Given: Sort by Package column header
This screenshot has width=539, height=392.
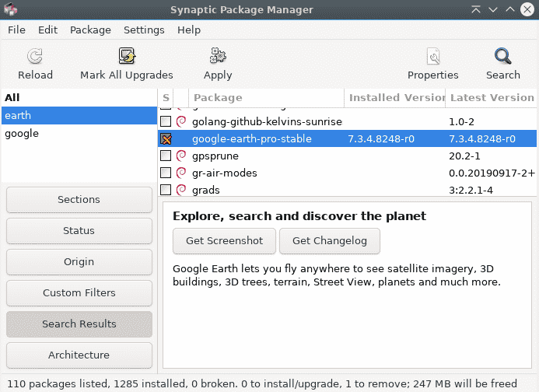Looking at the screenshot, I should (x=266, y=98).
